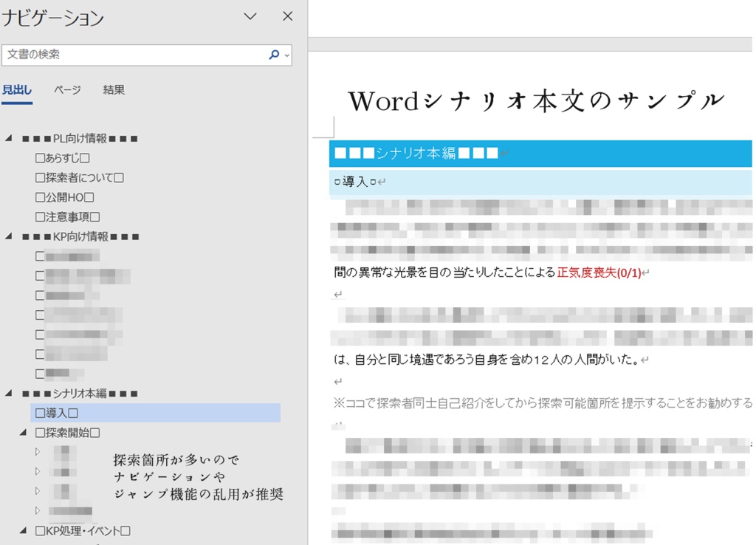Click the gray note starting ※ココで探索者同士自己紹介
This screenshot has width=756, height=545.
543,403
